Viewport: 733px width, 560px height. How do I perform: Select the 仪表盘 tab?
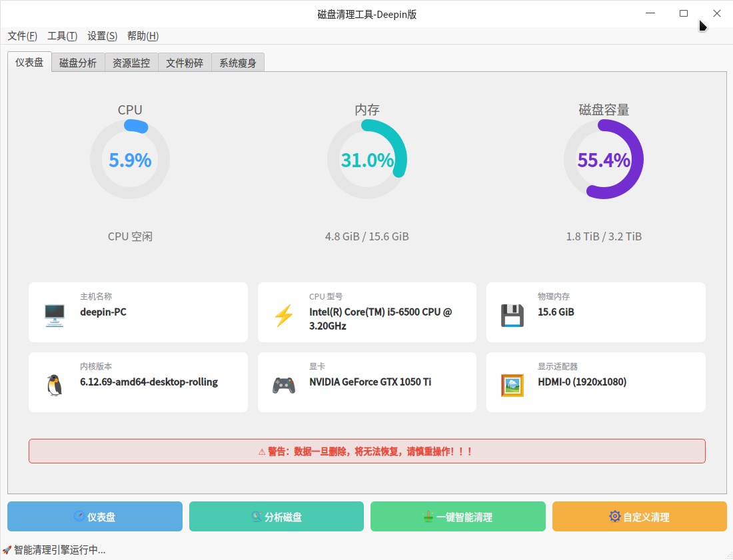(x=29, y=62)
